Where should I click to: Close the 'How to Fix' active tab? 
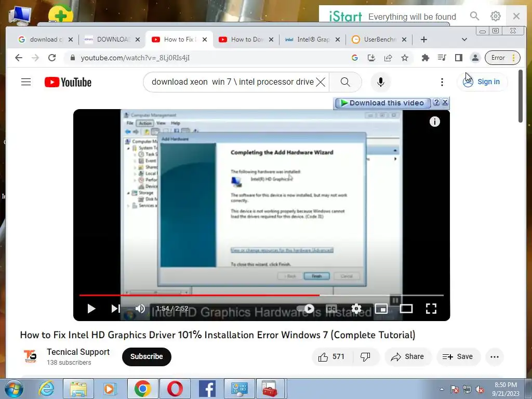pos(205,39)
